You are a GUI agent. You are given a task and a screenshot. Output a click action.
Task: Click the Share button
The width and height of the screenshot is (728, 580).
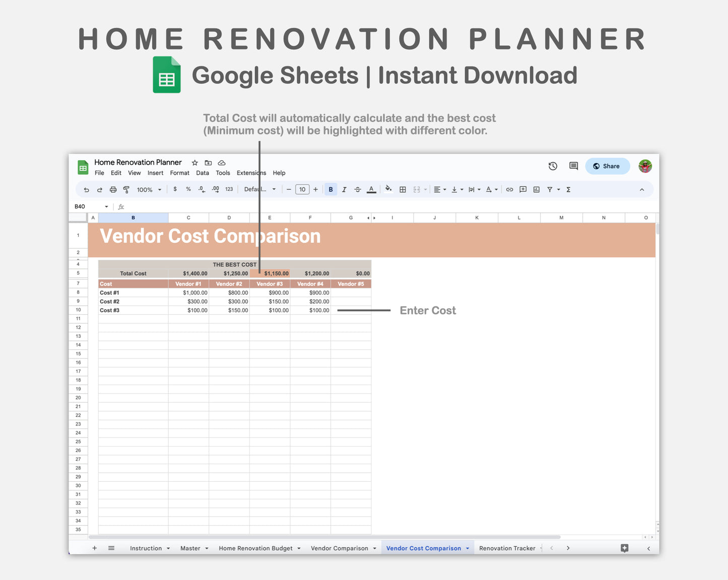[x=607, y=166]
